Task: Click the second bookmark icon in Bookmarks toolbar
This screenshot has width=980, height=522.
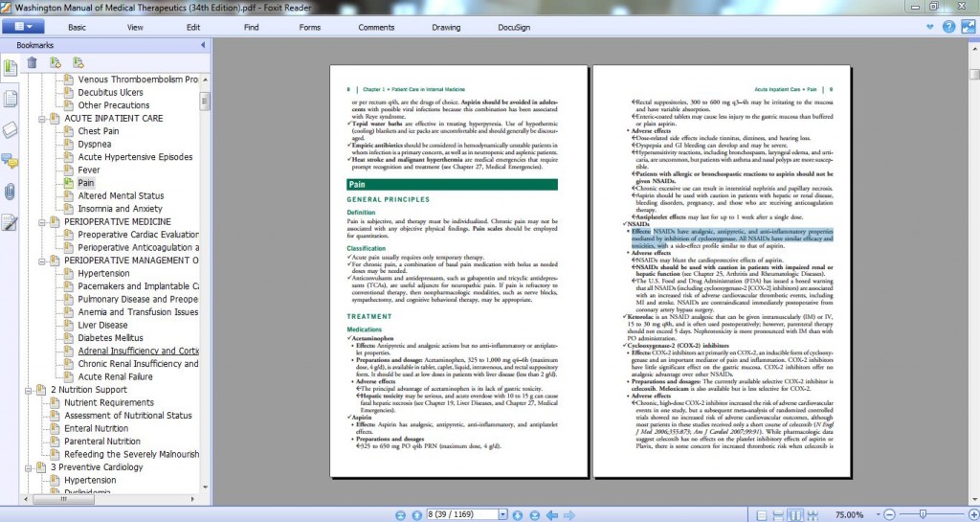Action: tap(78, 62)
